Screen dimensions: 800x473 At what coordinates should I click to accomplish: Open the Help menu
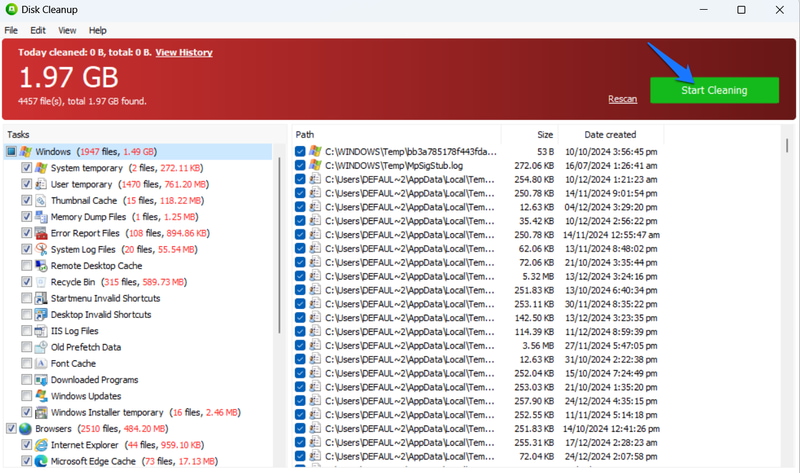tap(97, 30)
